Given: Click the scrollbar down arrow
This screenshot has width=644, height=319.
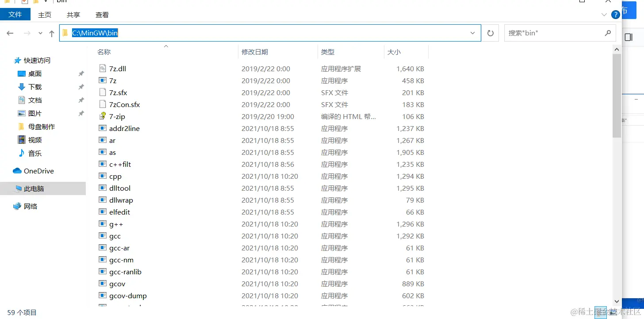Looking at the screenshot, I should [x=617, y=301].
